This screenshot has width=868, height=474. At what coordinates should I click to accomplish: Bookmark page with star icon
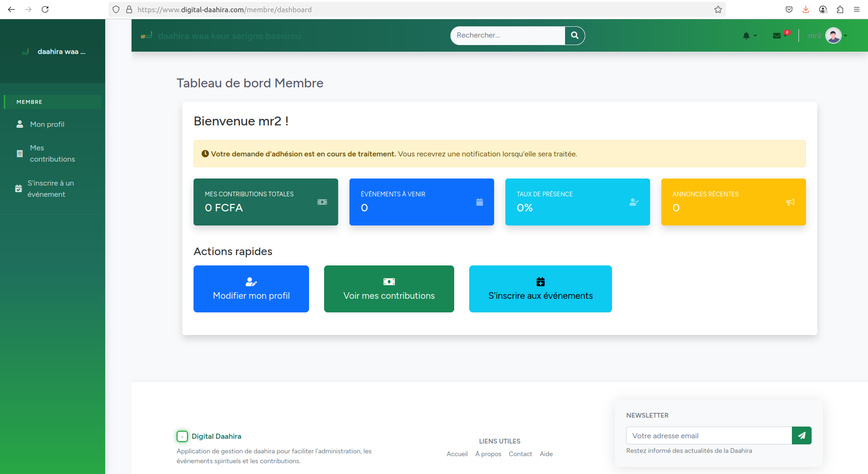point(718,9)
